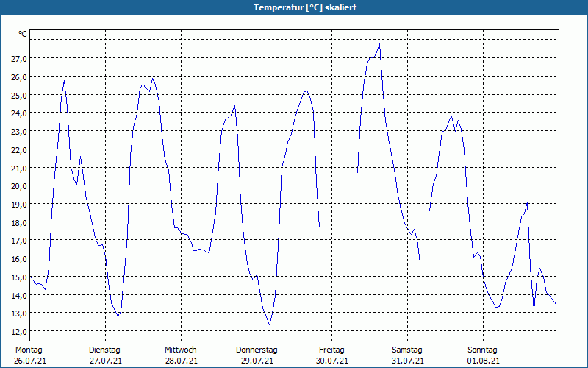Click the highest temperature peak on Friday
The height and width of the screenshot is (368, 588).
[379, 44]
